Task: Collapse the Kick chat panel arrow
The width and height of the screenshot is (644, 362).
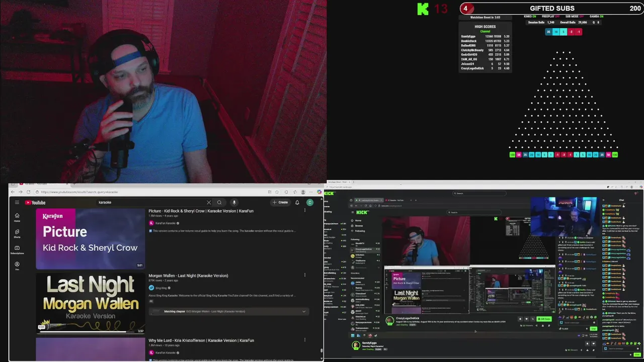Action: point(604,200)
